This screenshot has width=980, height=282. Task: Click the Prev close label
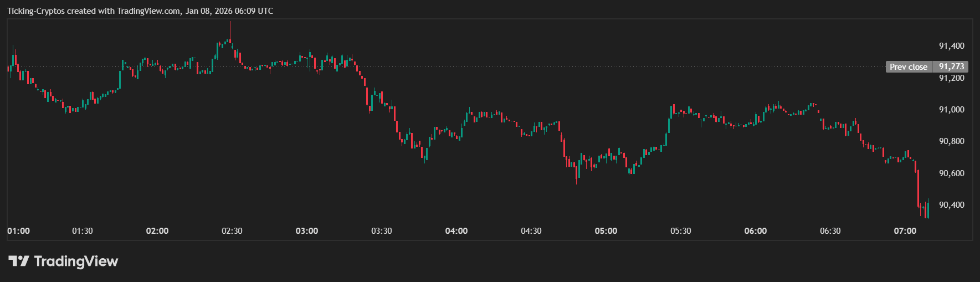908,66
